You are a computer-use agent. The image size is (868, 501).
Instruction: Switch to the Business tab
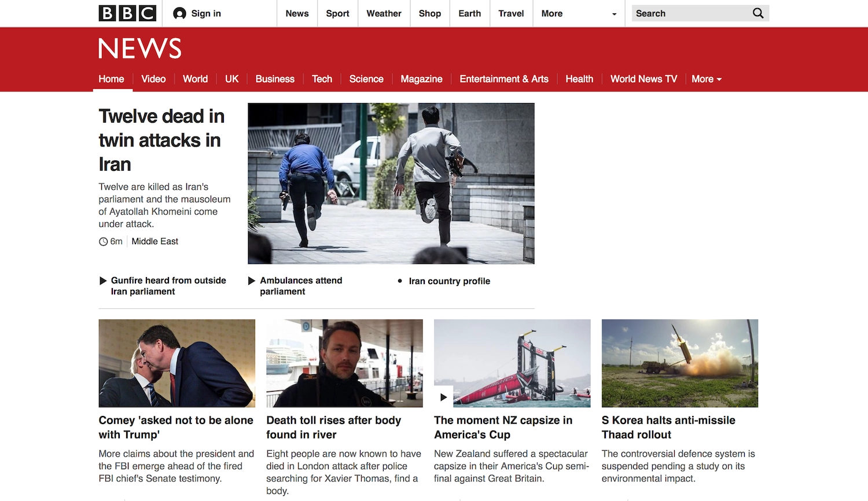[x=275, y=79]
